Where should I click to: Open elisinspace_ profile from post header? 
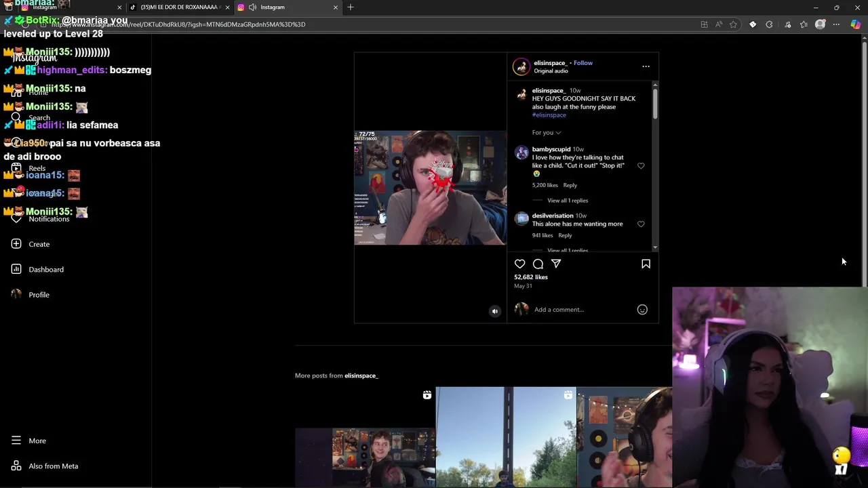click(550, 63)
